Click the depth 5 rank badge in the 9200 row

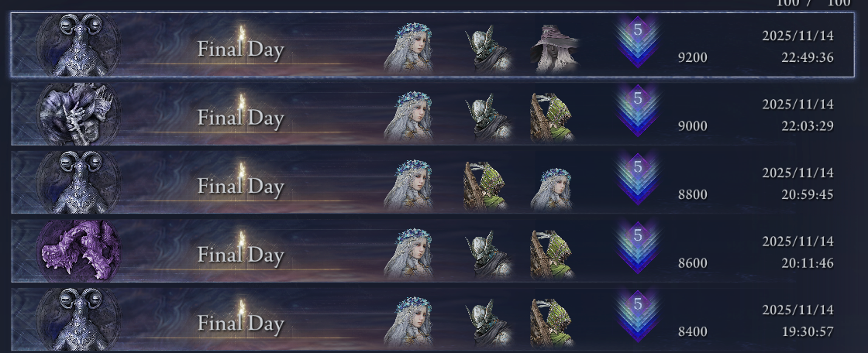[x=638, y=42]
